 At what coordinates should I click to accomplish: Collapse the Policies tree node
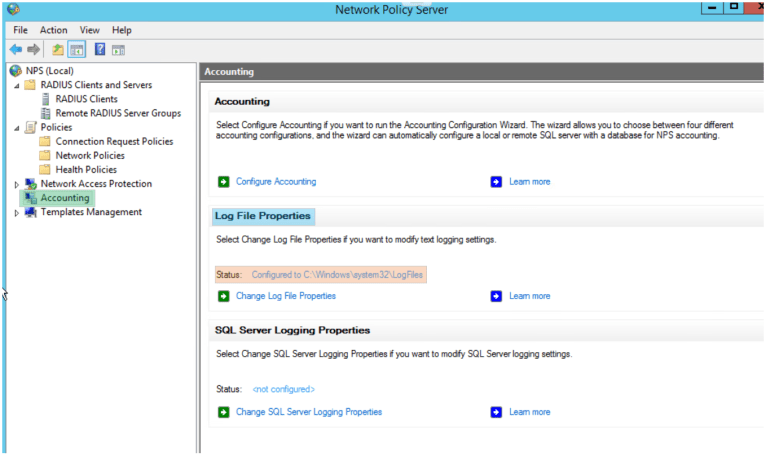pos(16,128)
